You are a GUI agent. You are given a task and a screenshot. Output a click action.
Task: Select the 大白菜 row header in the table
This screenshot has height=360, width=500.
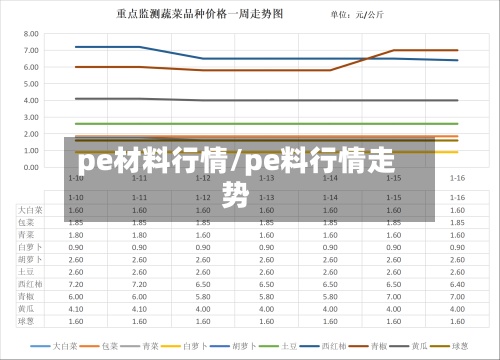[x=30, y=210]
